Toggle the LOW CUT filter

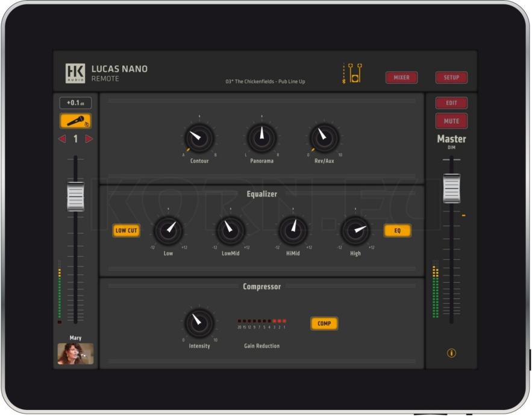pos(126,231)
